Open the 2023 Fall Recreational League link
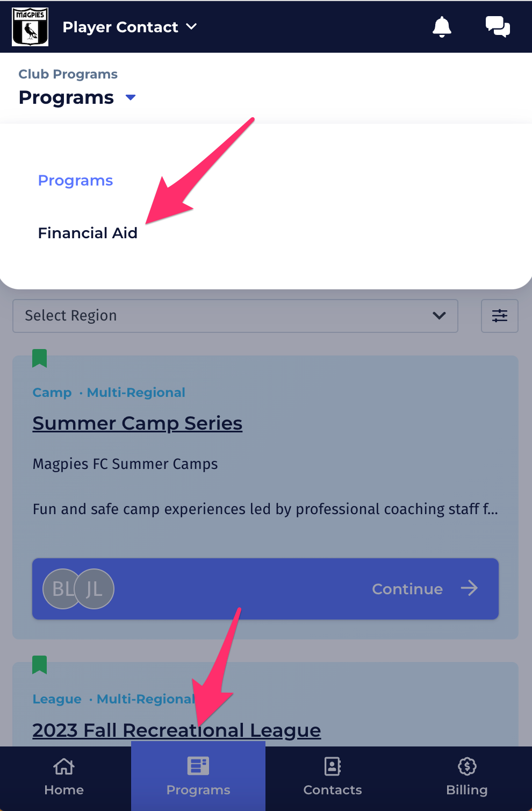 pyautogui.click(x=177, y=730)
